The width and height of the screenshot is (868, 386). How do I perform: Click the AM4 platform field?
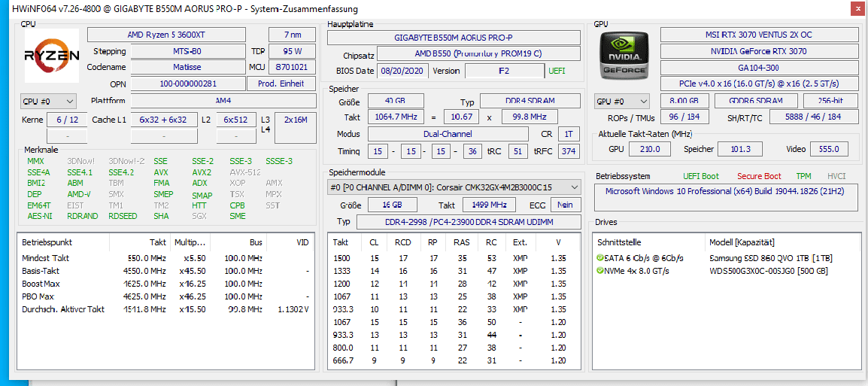(x=223, y=101)
